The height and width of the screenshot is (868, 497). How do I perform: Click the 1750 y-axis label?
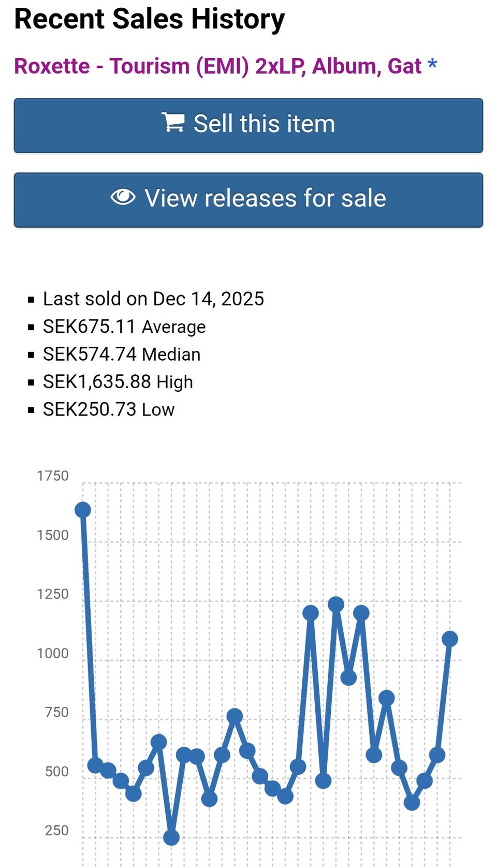coord(53,476)
